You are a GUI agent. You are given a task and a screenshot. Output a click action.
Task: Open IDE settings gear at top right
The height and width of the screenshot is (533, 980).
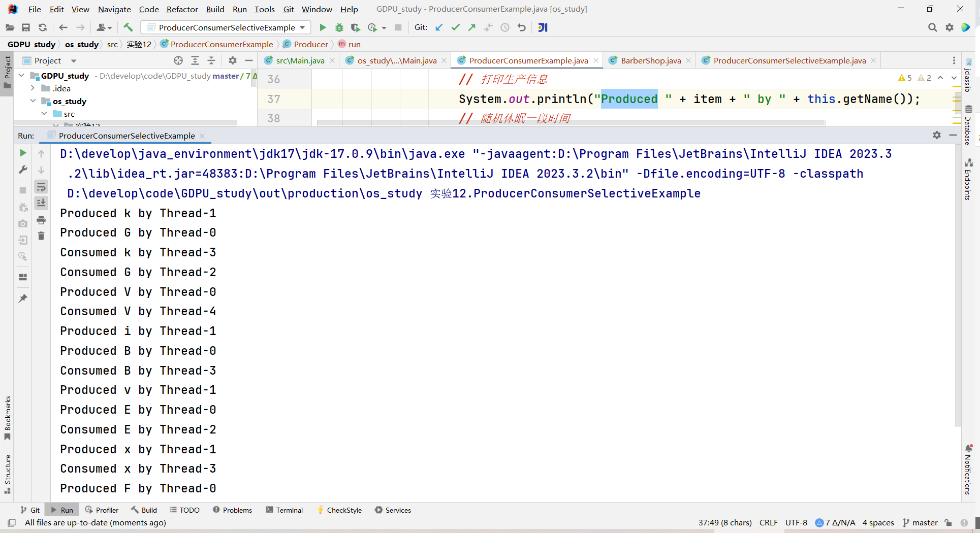pos(950,27)
